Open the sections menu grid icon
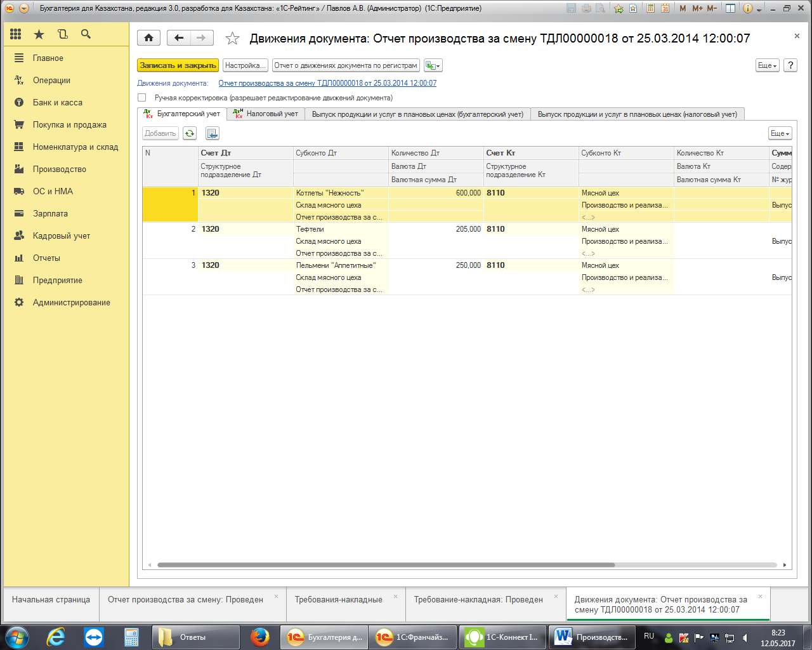 tap(16, 34)
